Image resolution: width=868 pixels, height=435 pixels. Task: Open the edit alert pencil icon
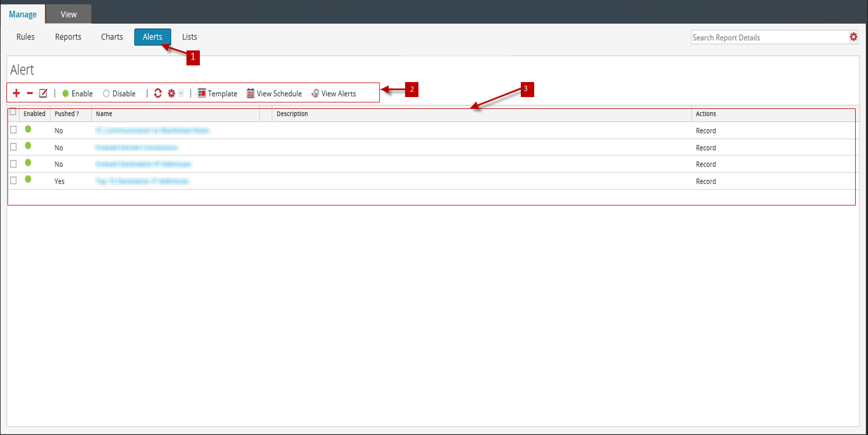click(43, 93)
